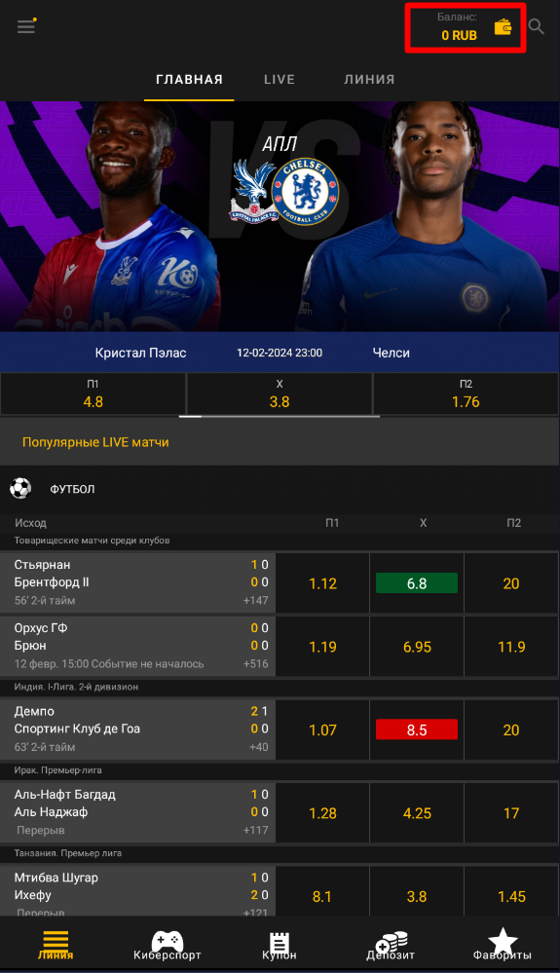Open the hamburger menu icon

pos(26,26)
